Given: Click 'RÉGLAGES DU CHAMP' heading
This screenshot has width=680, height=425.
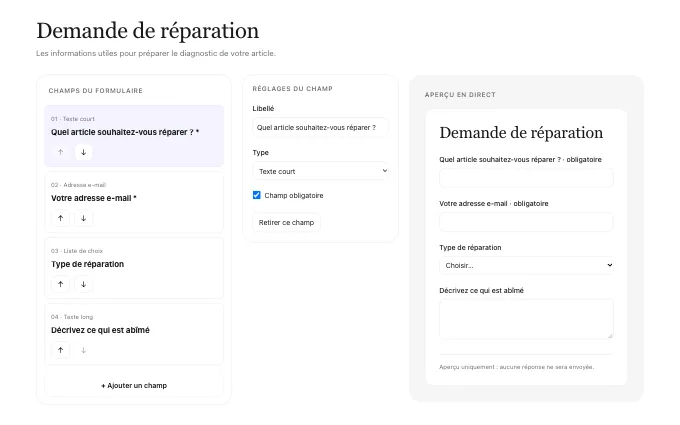Looking at the screenshot, I should tap(292, 88).
